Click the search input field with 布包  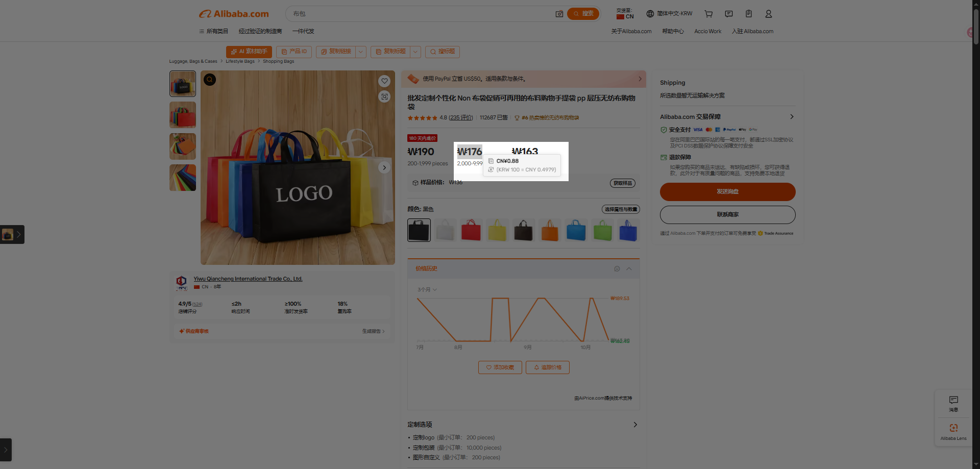coord(421,14)
